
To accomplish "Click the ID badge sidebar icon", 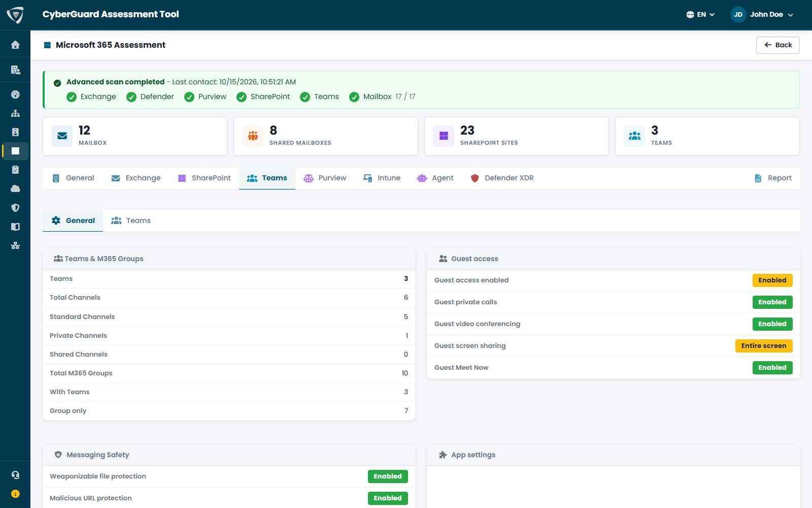I will point(15,132).
